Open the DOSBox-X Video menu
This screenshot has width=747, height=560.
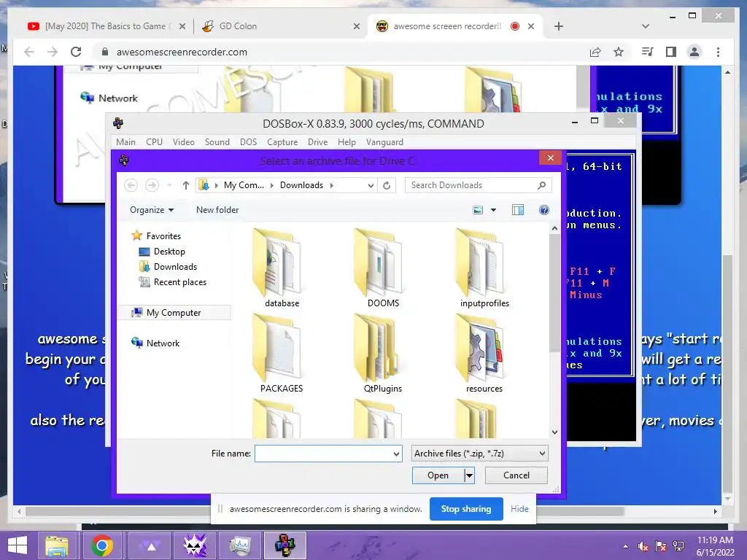tap(183, 142)
